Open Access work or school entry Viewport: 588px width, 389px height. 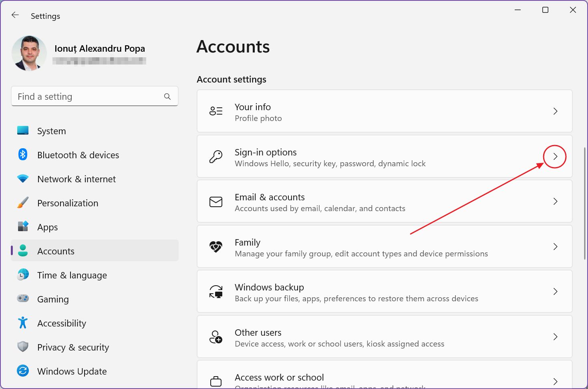coord(385,375)
